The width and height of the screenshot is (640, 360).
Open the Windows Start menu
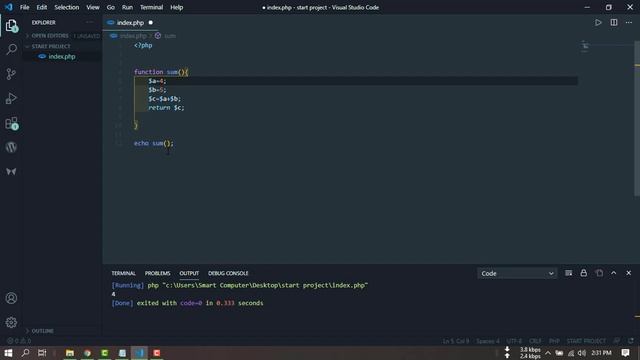coord(8,353)
